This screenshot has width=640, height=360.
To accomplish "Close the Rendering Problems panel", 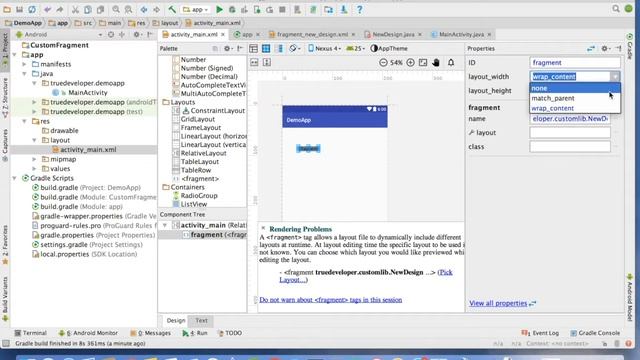I will click(x=263, y=228).
